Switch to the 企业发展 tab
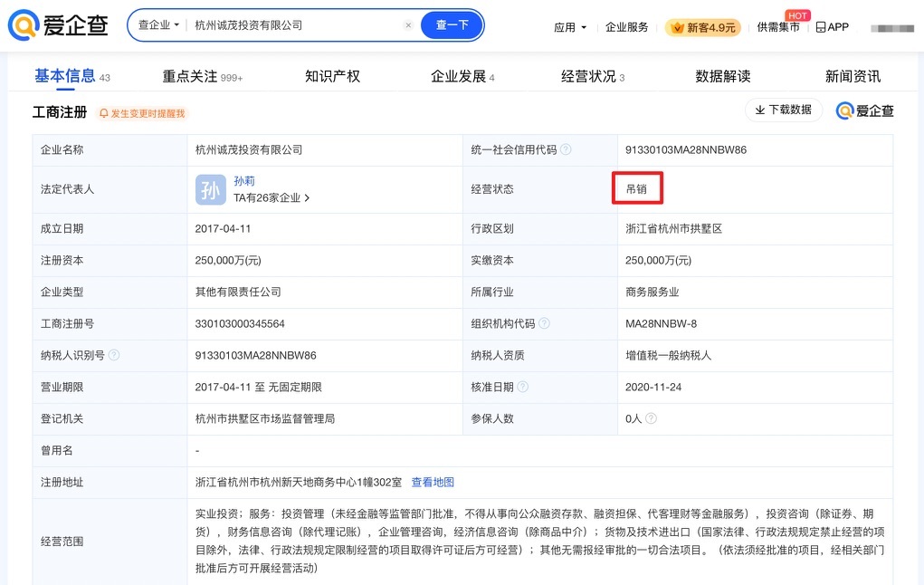This screenshot has width=924, height=585. click(x=462, y=77)
